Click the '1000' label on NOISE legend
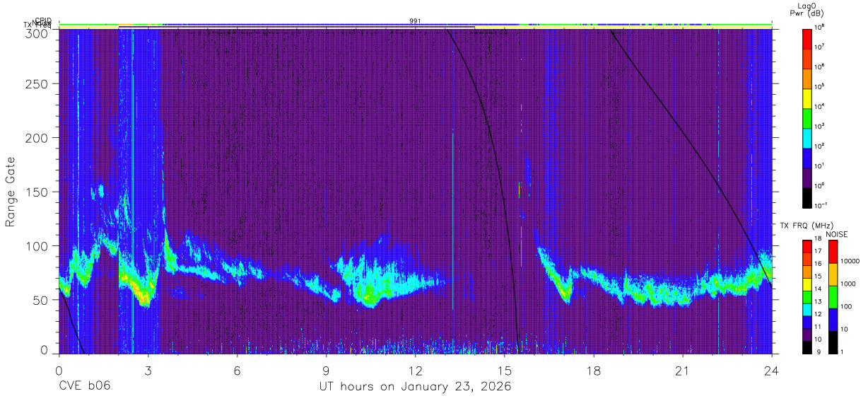The height and width of the screenshot is (401, 868). pos(848,284)
